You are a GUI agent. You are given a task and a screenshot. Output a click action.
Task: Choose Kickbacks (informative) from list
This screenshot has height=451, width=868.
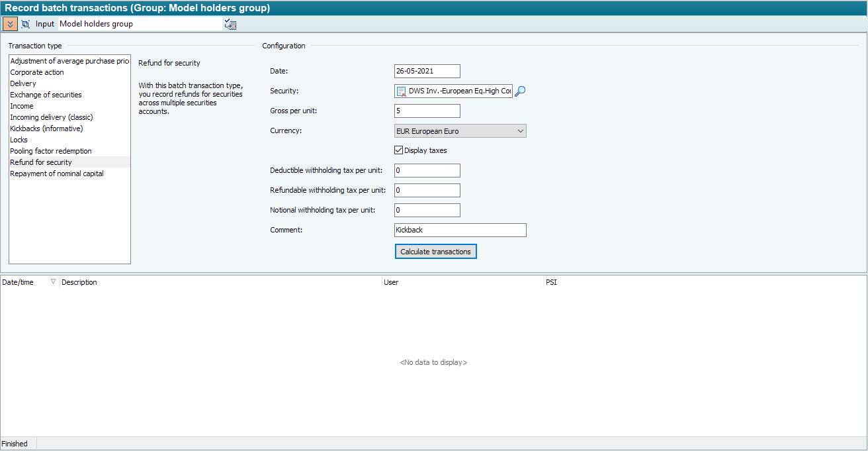tap(46, 128)
